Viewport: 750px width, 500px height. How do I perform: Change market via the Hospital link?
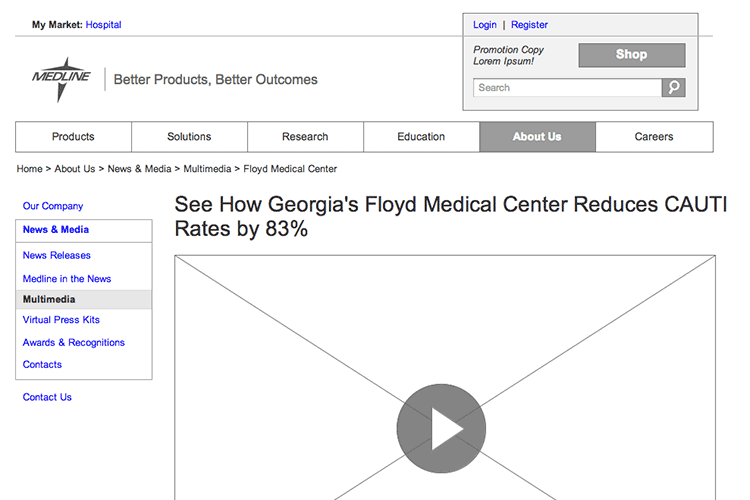pyautogui.click(x=103, y=25)
